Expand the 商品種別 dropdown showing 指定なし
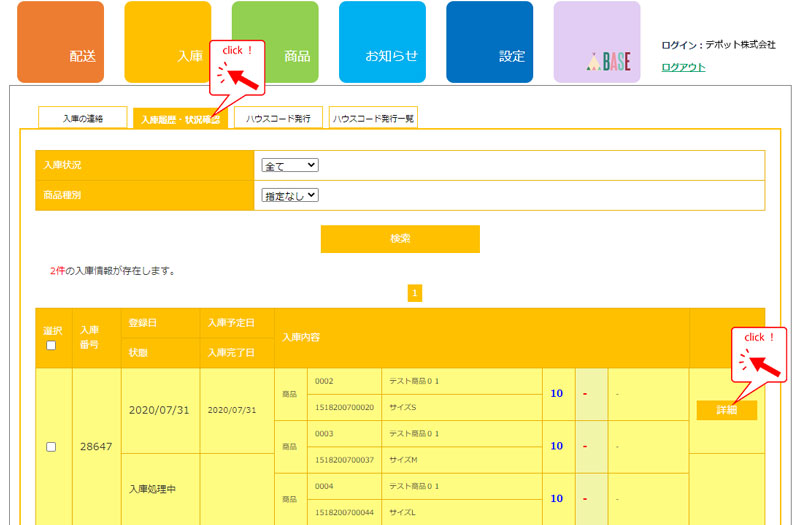800x525 pixels. pyautogui.click(x=289, y=195)
